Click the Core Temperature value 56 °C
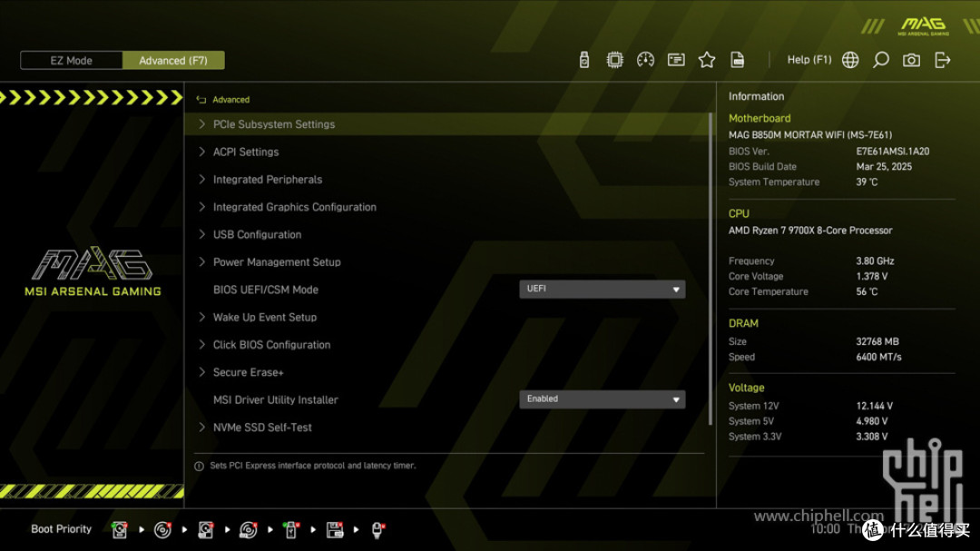The width and height of the screenshot is (980, 551). click(867, 291)
